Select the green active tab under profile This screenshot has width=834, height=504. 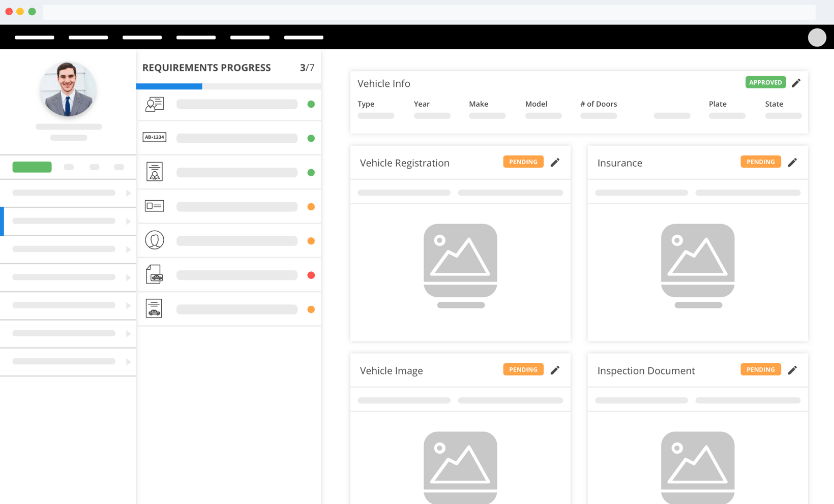tap(32, 167)
